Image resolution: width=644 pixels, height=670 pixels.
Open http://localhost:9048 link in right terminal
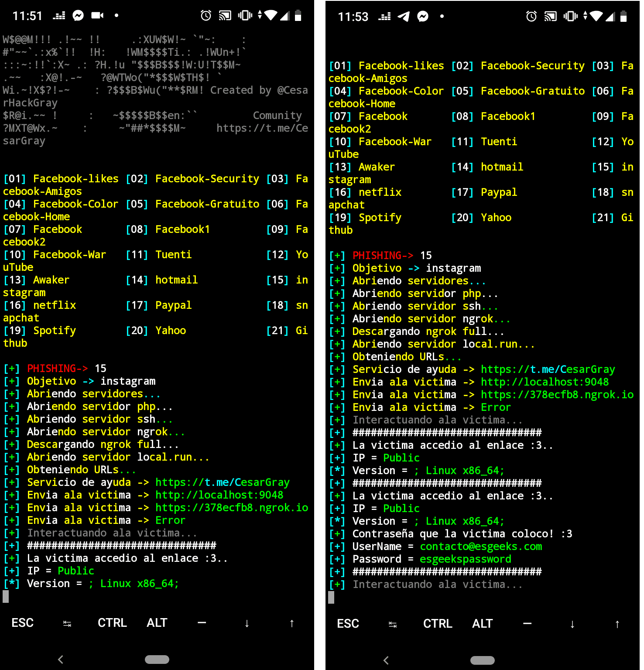tap(545, 382)
